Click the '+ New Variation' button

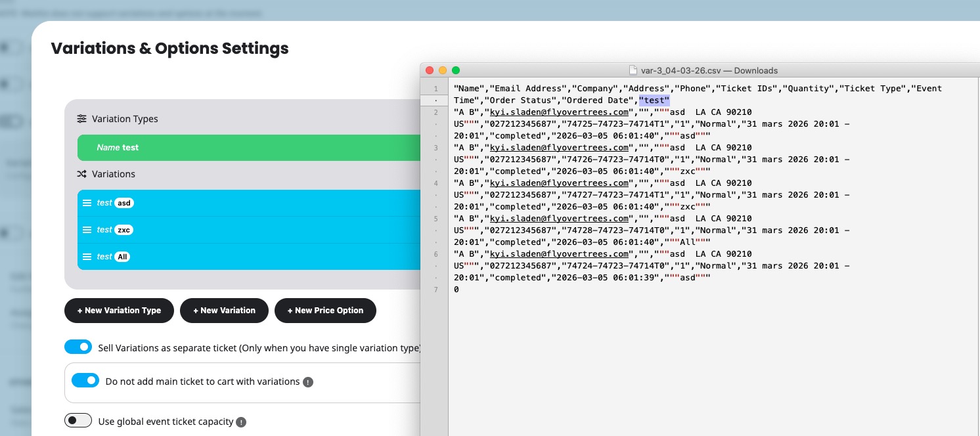[x=224, y=311]
